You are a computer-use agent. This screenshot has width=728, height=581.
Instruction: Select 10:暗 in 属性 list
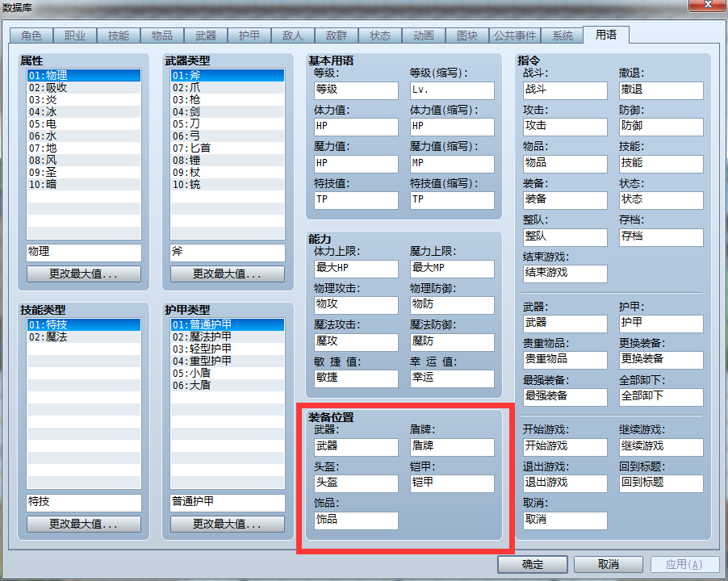(x=84, y=184)
